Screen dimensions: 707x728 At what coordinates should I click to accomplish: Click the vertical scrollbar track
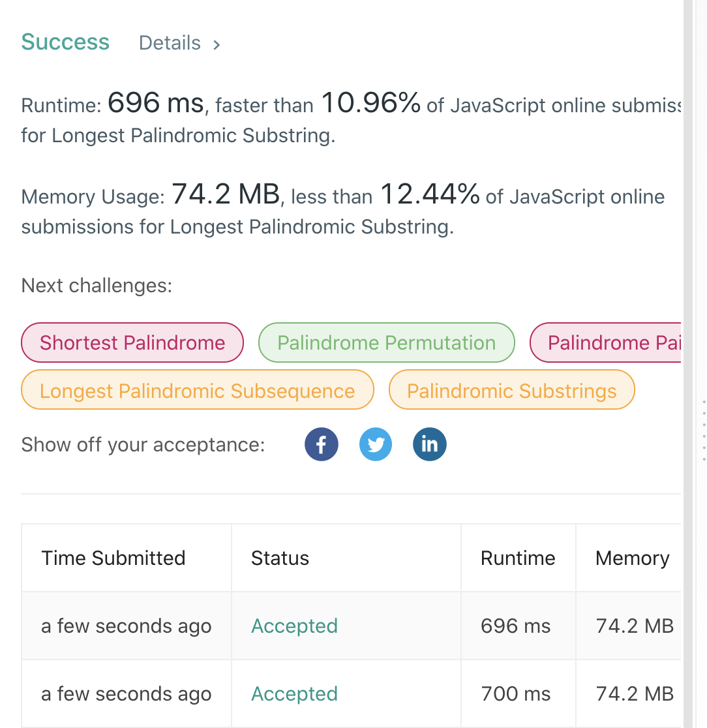click(x=687, y=261)
